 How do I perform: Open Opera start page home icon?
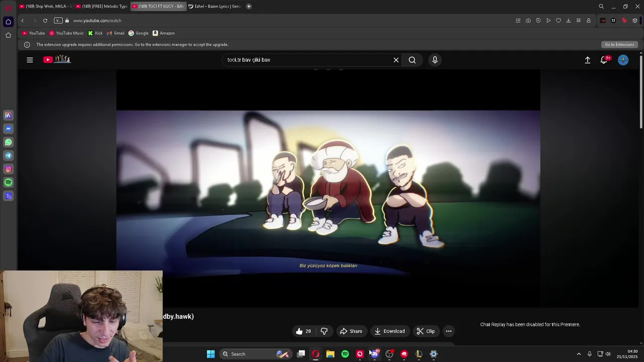[8, 22]
